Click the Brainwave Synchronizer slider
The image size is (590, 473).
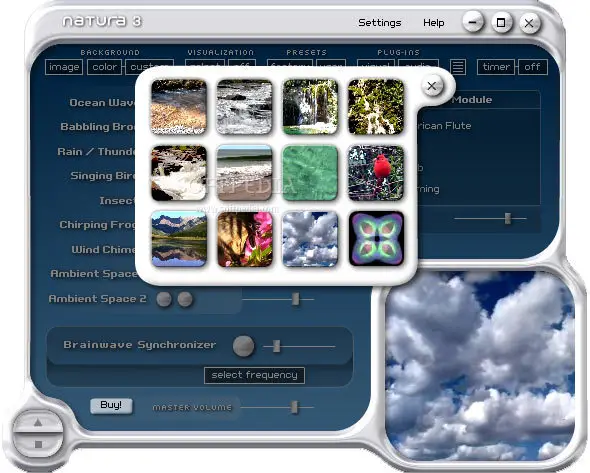(299, 346)
